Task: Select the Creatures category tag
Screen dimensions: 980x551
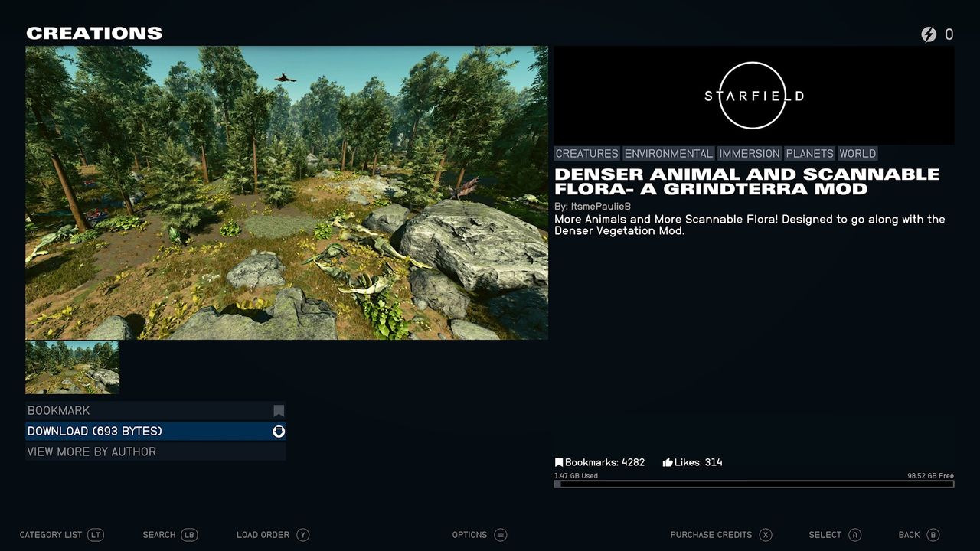Action: coord(587,154)
